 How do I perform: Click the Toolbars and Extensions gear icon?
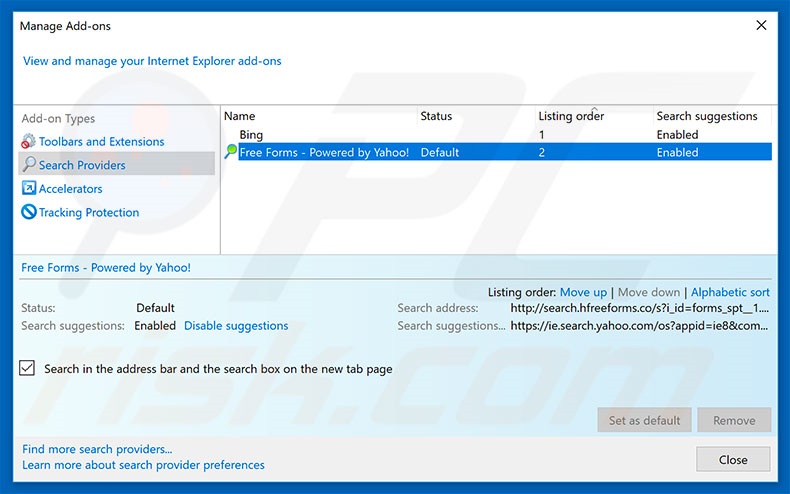coord(28,141)
